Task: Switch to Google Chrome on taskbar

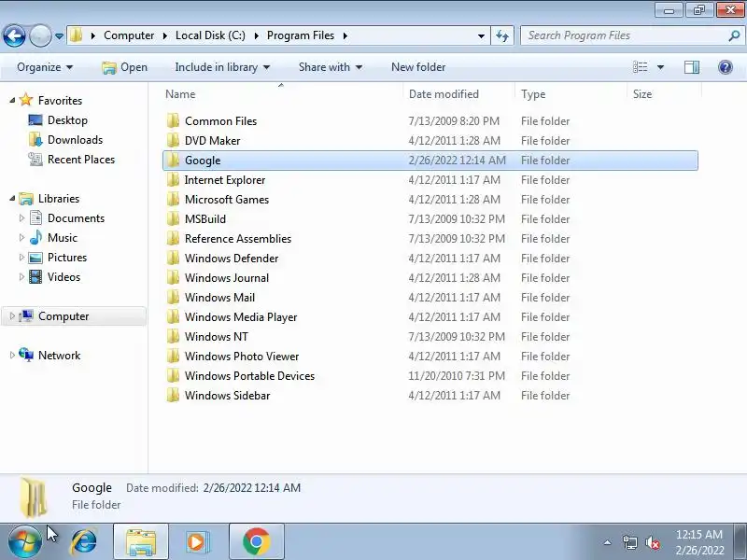Action: pos(256,542)
